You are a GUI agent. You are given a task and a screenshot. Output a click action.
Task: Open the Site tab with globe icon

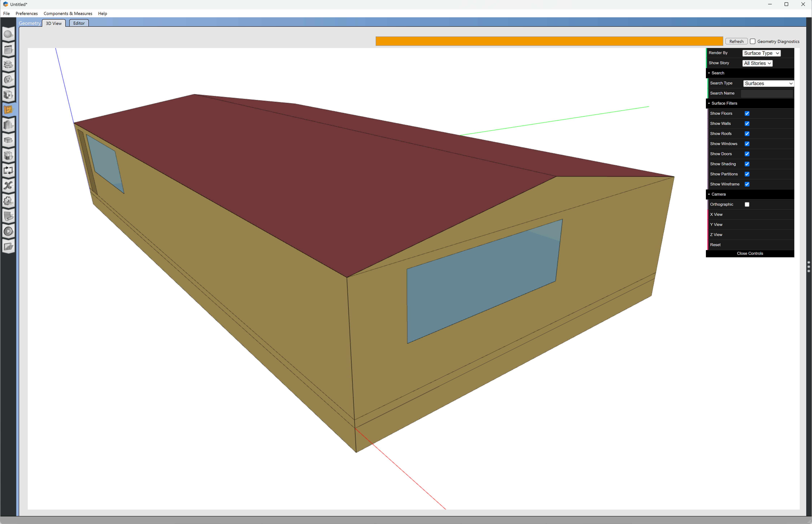pyautogui.click(x=8, y=34)
